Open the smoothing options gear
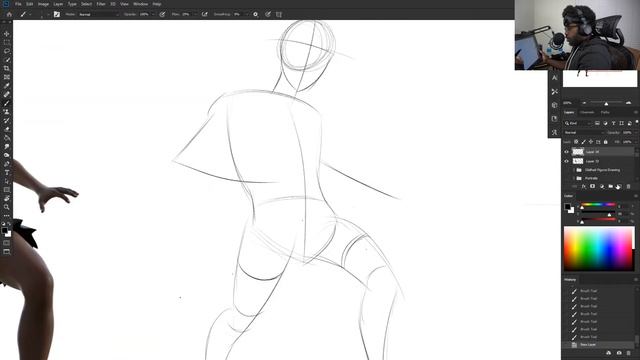 click(256, 14)
